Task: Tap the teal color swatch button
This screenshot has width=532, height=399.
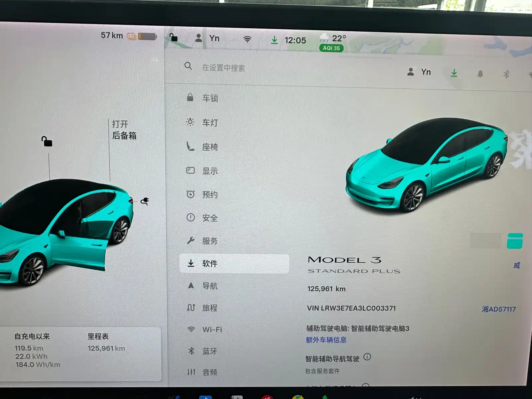Action: 515,241
